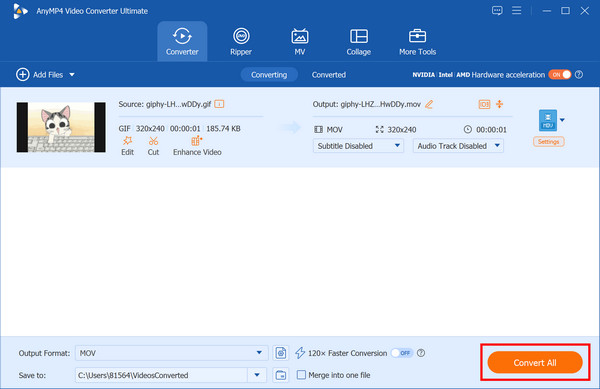
Task: Close the AnyMP4 window
Action: pyautogui.click(x=584, y=11)
